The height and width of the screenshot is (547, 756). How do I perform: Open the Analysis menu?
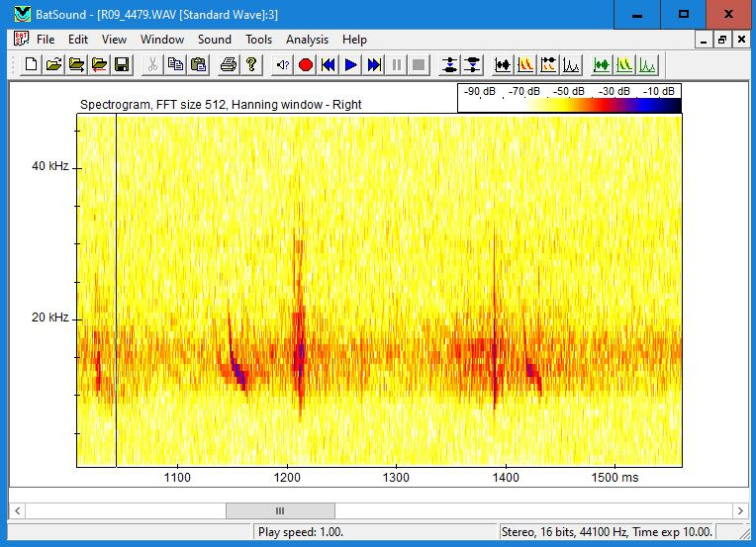(x=307, y=40)
